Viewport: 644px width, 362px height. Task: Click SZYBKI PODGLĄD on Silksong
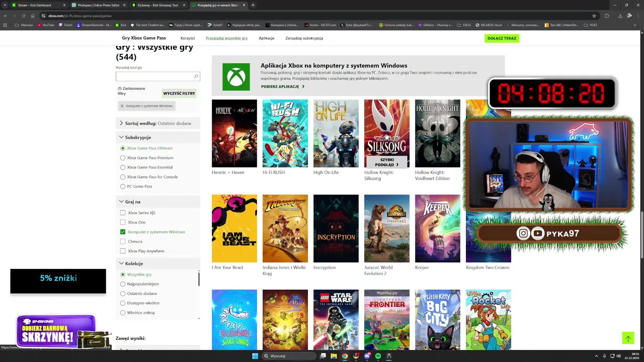pos(387,162)
